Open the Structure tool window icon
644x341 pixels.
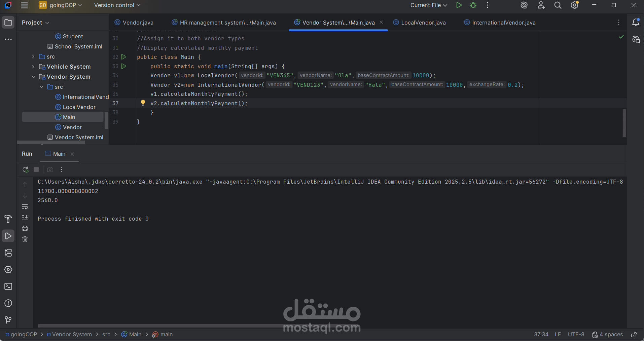point(8,253)
